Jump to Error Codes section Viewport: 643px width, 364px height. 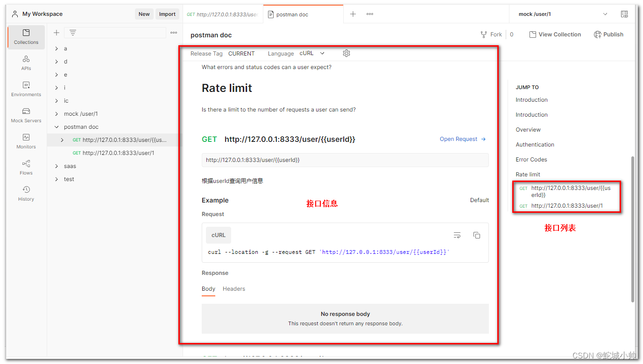tap(531, 160)
